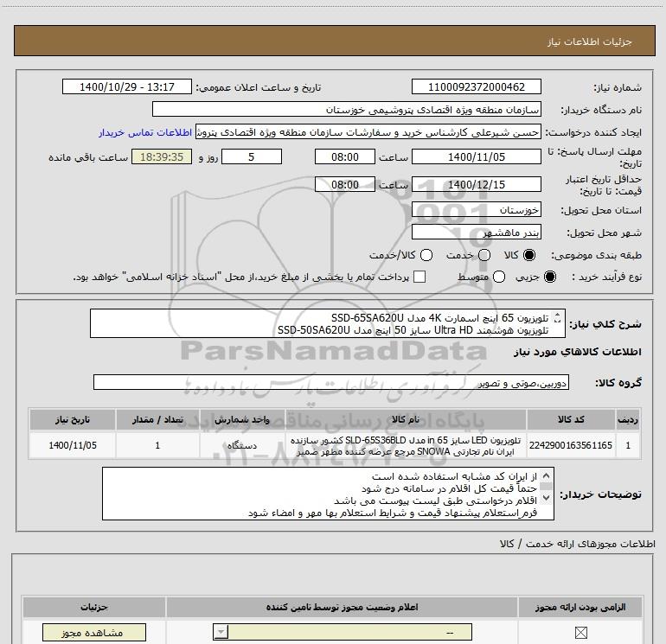Screen dimensions: 666x644
Task: Click جزئیات اطلاعات نیاز page title
Action: (x=589, y=41)
